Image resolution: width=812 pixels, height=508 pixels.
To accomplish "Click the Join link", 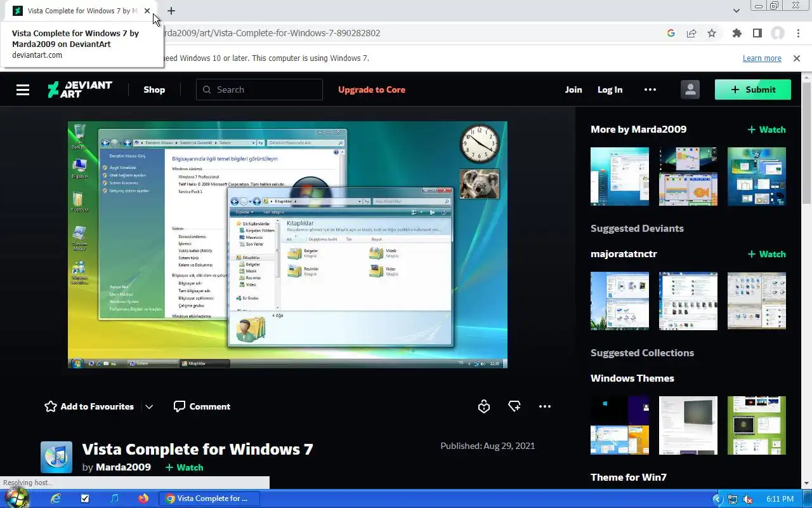I will point(573,90).
